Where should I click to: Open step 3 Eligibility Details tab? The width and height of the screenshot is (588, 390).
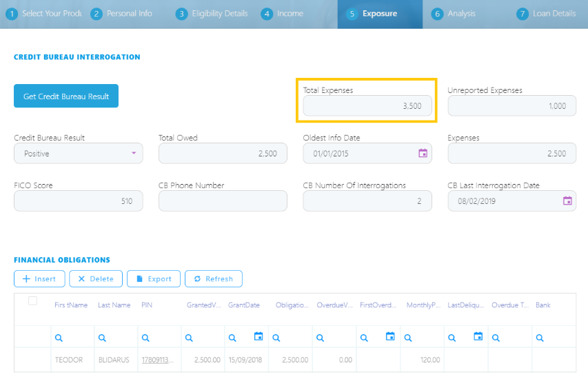(212, 14)
